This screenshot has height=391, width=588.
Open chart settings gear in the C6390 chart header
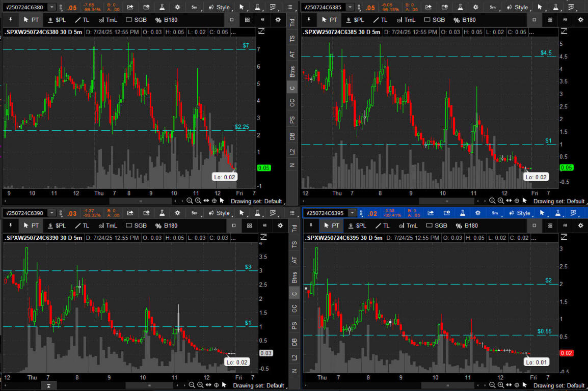177,213
